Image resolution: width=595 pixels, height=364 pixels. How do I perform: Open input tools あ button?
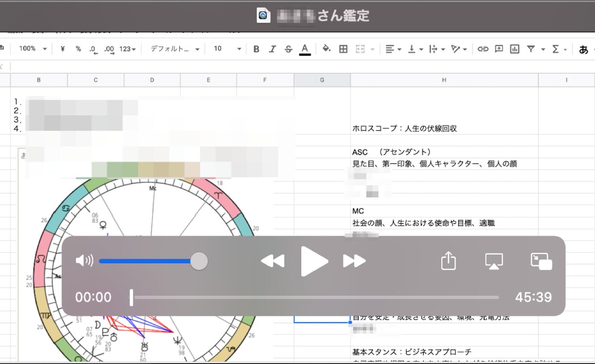pyautogui.click(x=583, y=49)
